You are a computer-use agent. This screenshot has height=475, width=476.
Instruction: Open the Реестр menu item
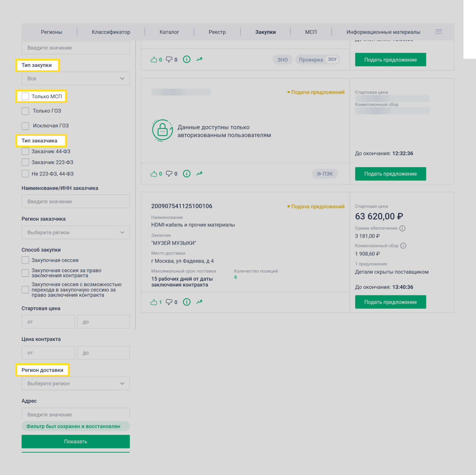click(x=217, y=32)
